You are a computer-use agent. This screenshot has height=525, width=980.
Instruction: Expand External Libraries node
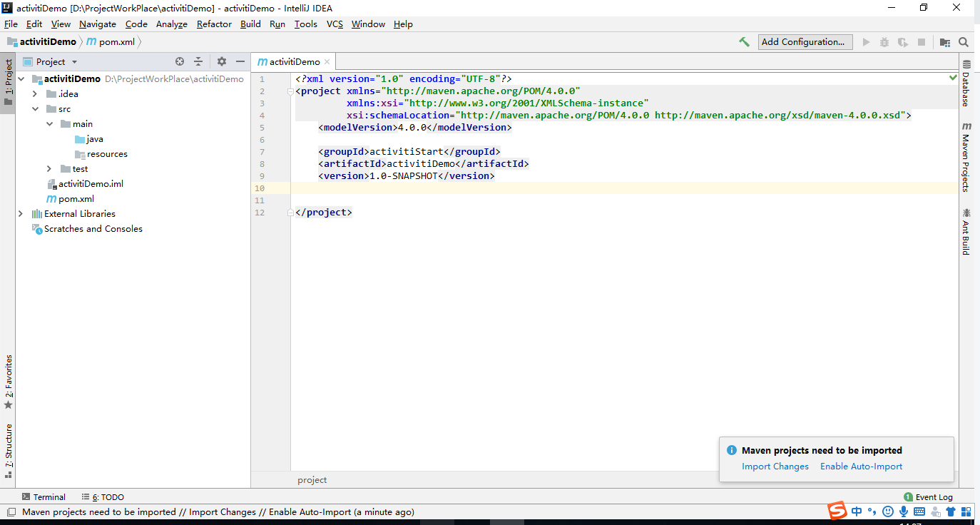tap(21, 214)
